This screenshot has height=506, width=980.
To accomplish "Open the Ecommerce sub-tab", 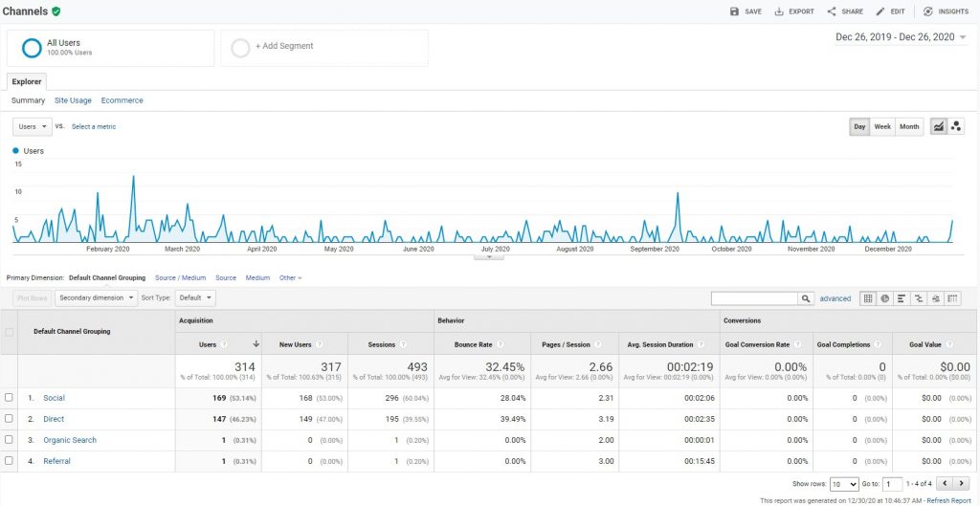I will click(x=122, y=100).
